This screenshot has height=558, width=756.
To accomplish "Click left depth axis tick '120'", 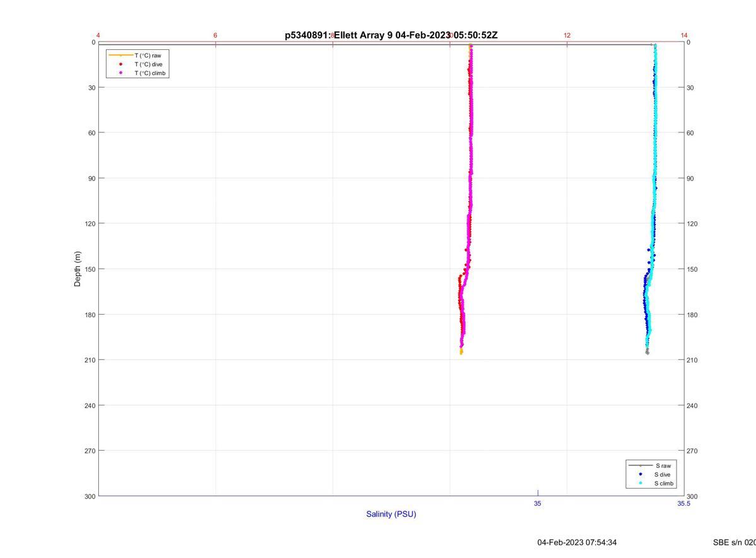I will point(90,224).
